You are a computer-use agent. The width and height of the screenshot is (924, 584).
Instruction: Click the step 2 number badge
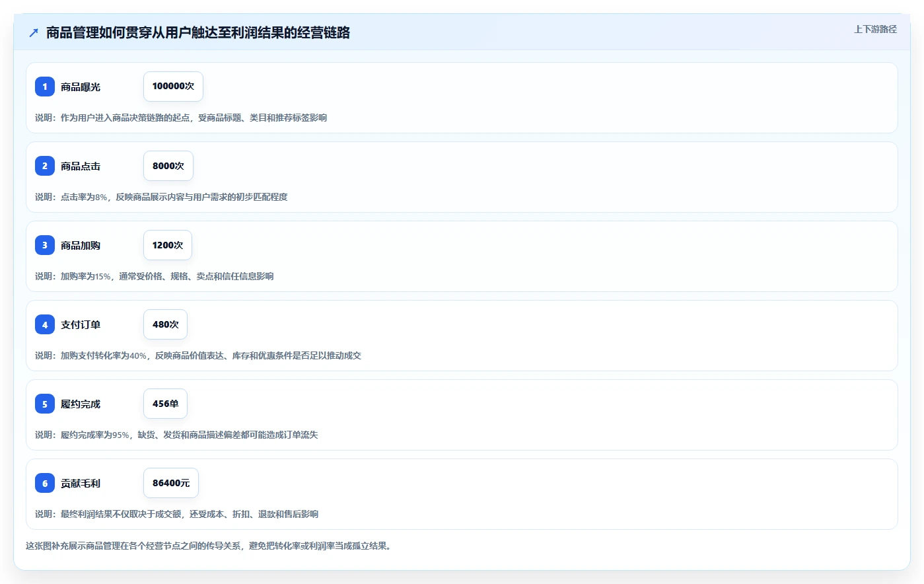(45, 166)
